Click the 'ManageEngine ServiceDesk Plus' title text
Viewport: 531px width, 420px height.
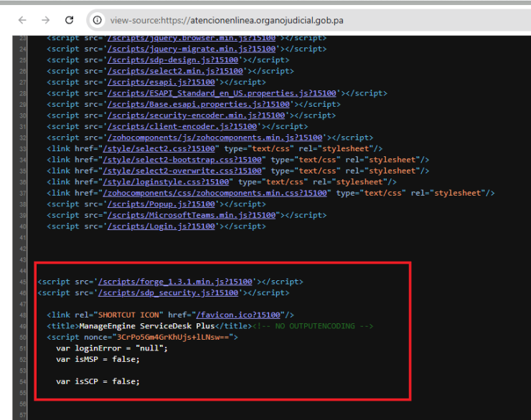point(147,326)
